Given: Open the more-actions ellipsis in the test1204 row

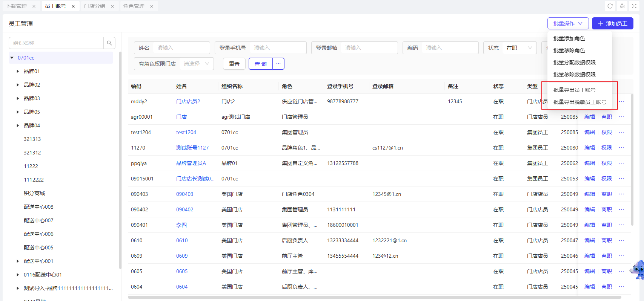Looking at the screenshot, I should tap(621, 132).
